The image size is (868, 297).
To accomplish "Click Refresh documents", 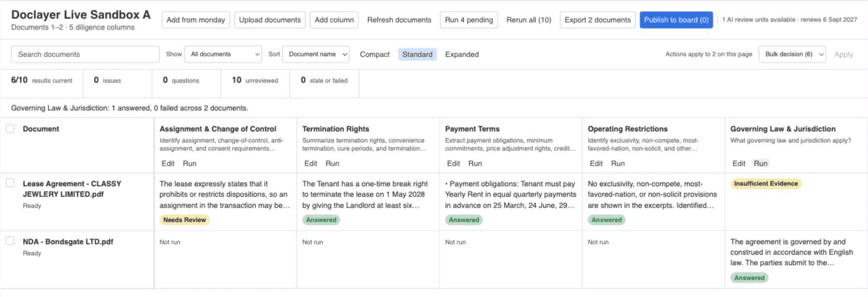I will coord(399,20).
